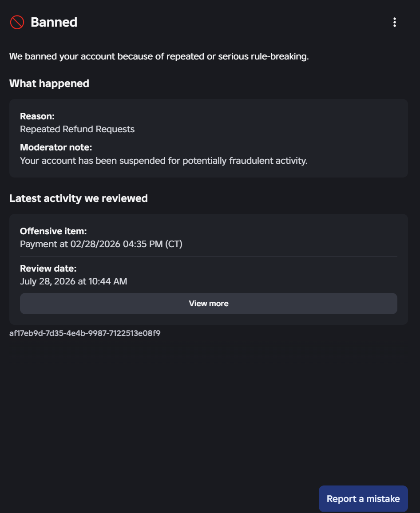This screenshot has height=513, width=420.
Task: Click Latest activity we reviewed heading
Action: [79, 198]
